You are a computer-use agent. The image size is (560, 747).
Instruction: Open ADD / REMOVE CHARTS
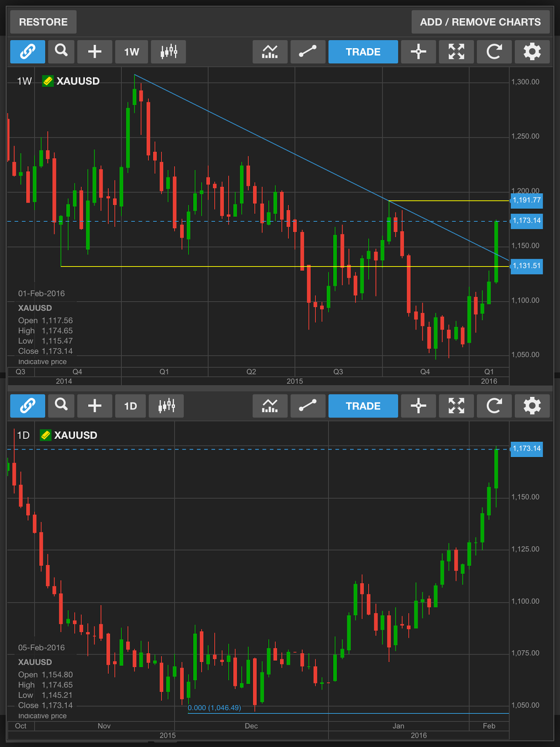click(x=480, y=22)
